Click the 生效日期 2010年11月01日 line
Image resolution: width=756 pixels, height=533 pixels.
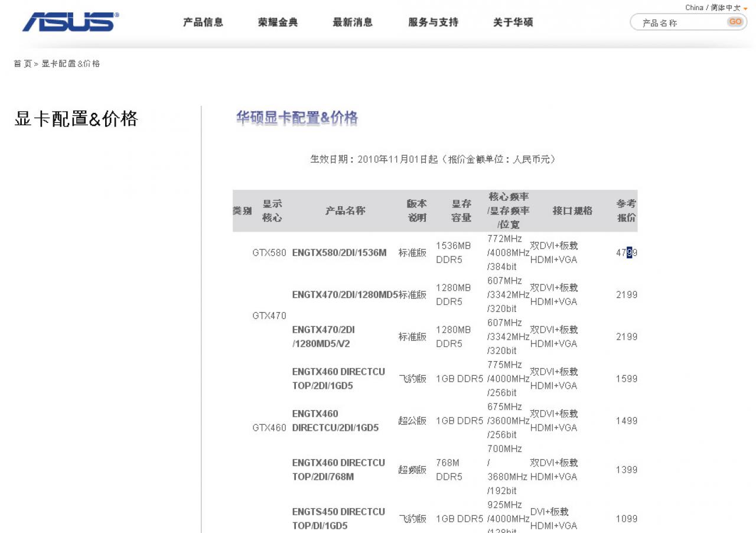[x=433, y=160]
